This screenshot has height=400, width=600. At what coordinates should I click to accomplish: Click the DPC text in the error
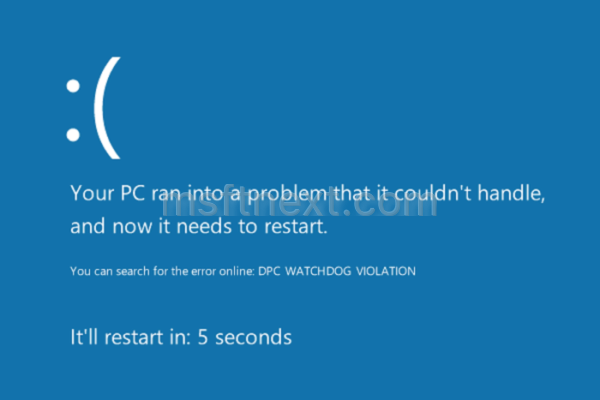(269, 271)
